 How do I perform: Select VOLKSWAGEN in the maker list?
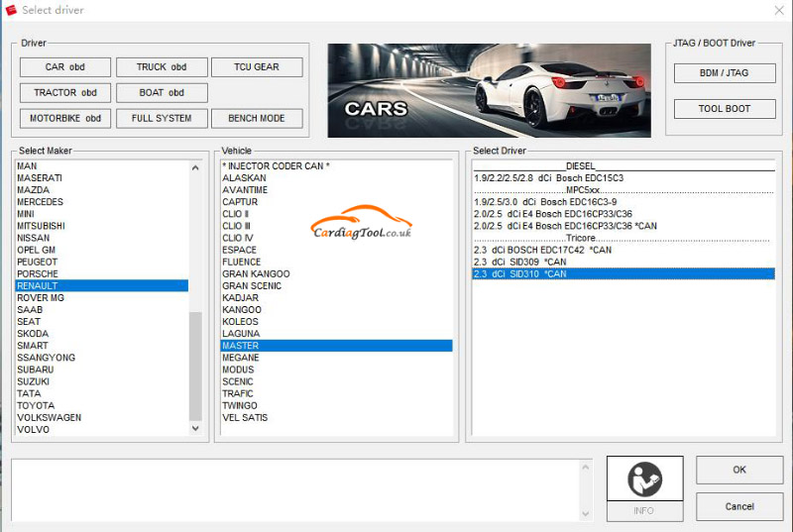(50, 417)
